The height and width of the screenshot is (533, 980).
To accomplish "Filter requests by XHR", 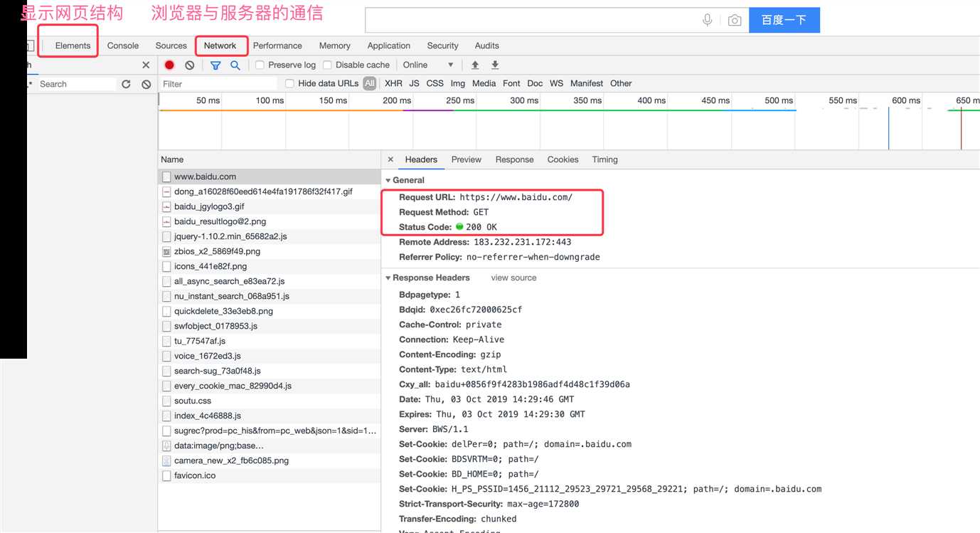I will [x=393, y=83].
